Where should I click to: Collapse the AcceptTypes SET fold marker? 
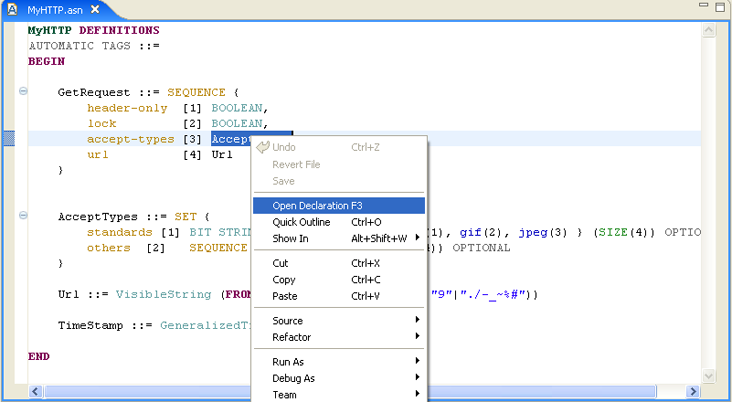click(x=23, y=216)
